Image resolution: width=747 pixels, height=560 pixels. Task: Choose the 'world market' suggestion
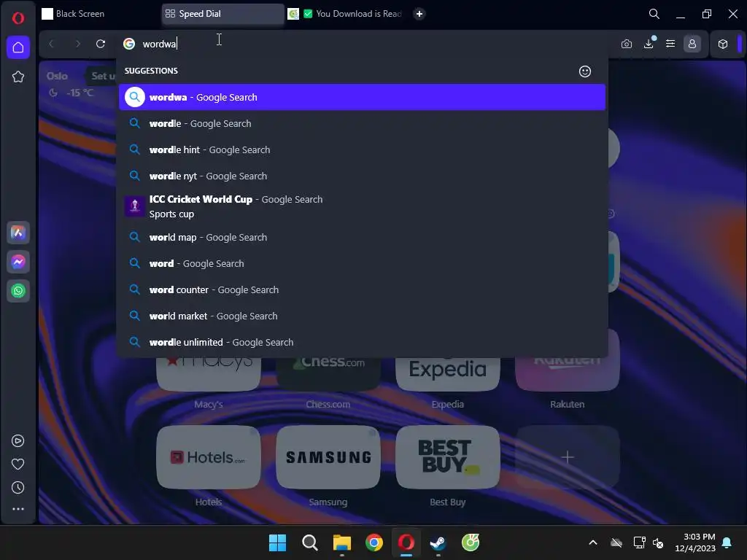point(362,316)
